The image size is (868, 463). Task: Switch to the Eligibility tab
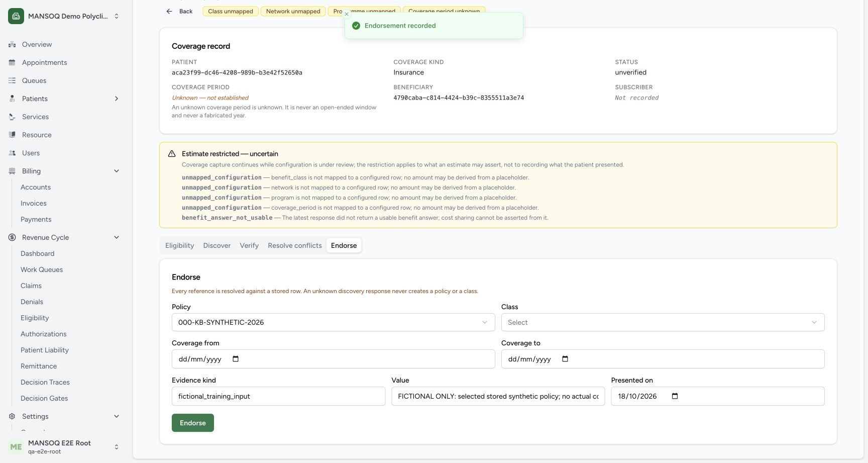point(179,245)
